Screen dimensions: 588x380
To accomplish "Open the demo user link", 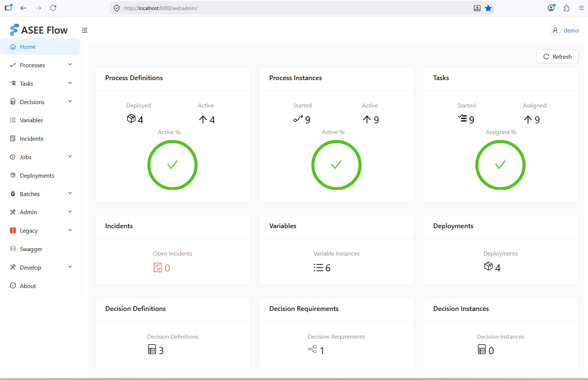I will tap(571, 30).
